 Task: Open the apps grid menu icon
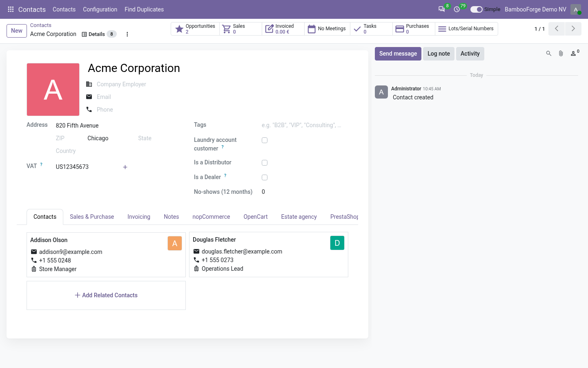coord(11,9)
